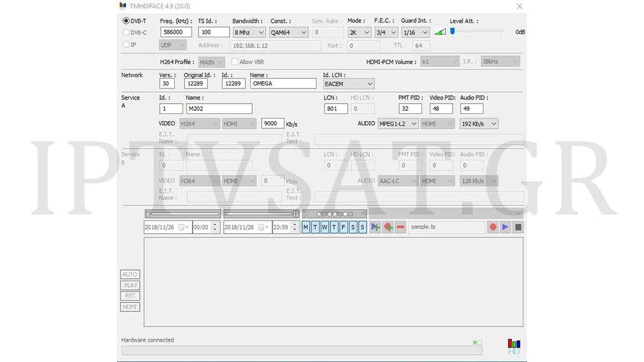Expand the Id. LCN EACEM dropdown
Viewport: 644px width, 362px height.
point(349,84)
